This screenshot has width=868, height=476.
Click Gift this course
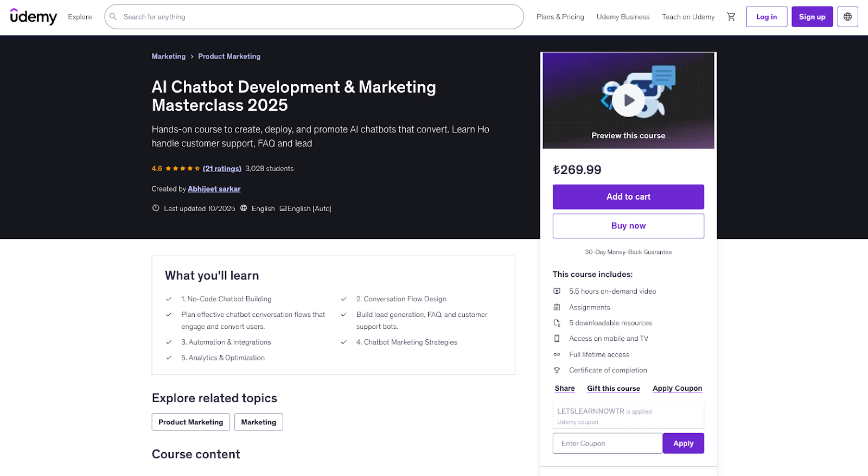[x=614, y=389]
